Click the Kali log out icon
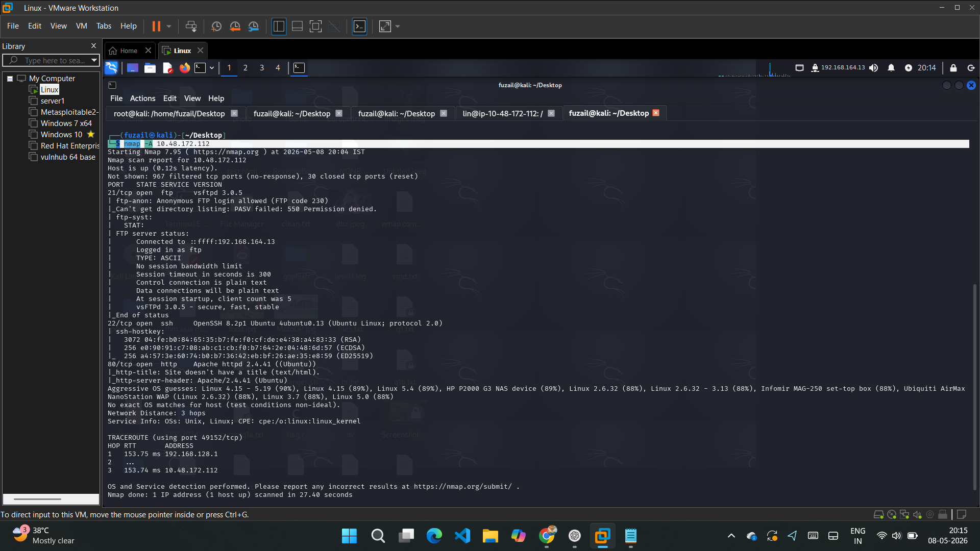 971,68
